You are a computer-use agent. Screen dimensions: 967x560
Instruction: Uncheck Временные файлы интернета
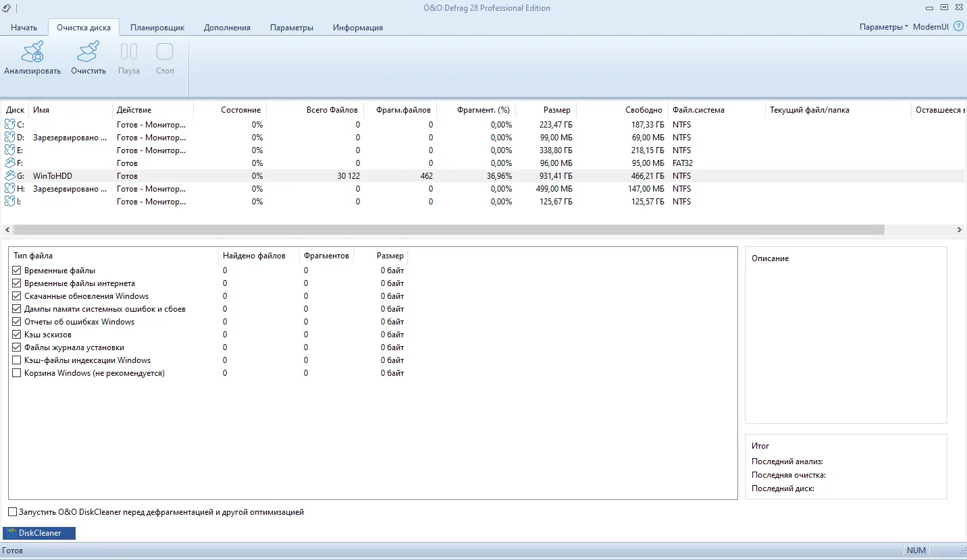click(x=17, y=283)
